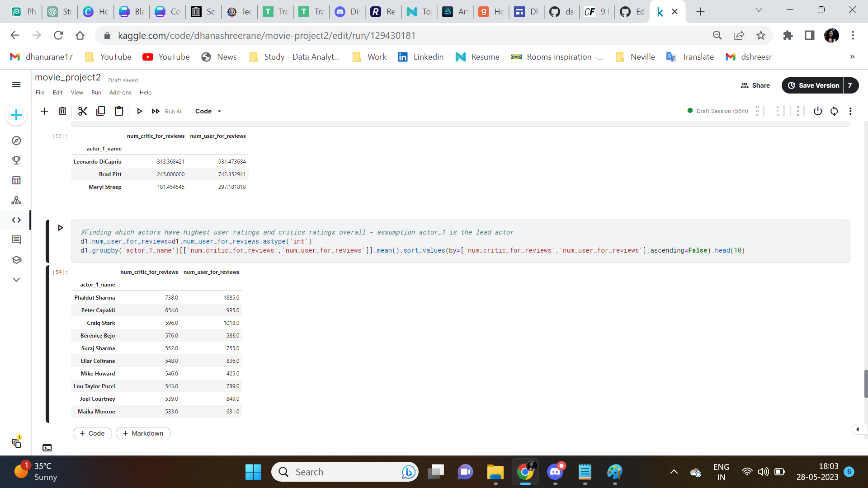The height and width of the screenshot is (488, 868).
Task: Add a new Markdown cell
Action: click(x=143, y=433)
